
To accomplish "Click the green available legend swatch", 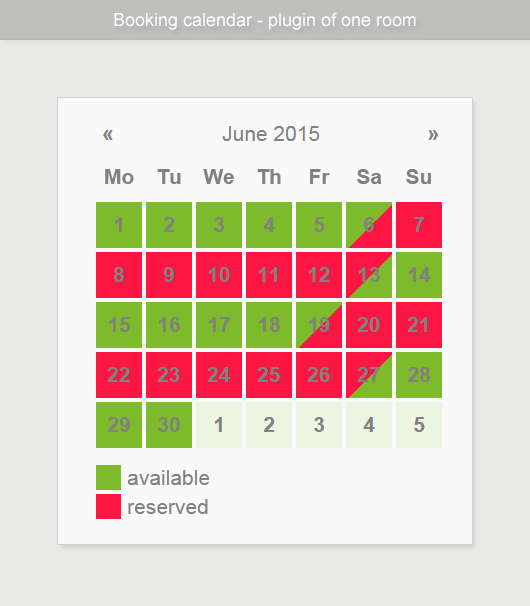I will pyautogui.click(x=109, y=477).
